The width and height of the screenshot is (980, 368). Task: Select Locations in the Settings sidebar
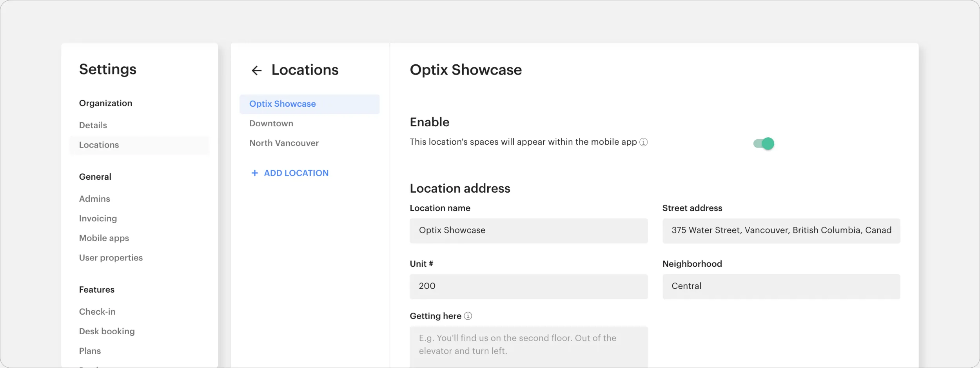[140, 145]
